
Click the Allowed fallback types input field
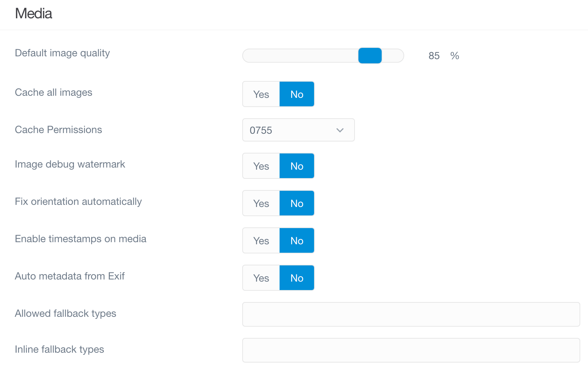click(411, 314)
